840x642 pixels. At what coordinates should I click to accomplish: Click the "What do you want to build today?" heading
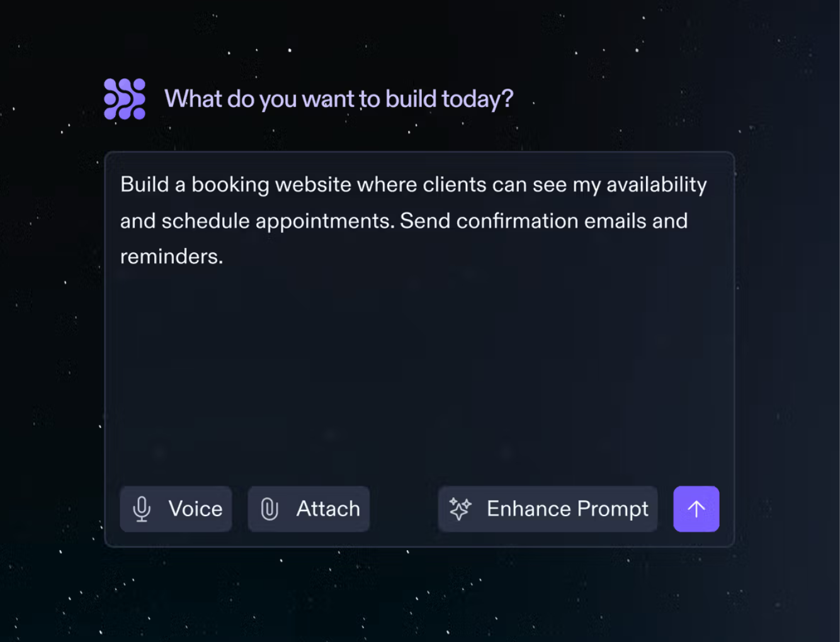tap(339, 99)
